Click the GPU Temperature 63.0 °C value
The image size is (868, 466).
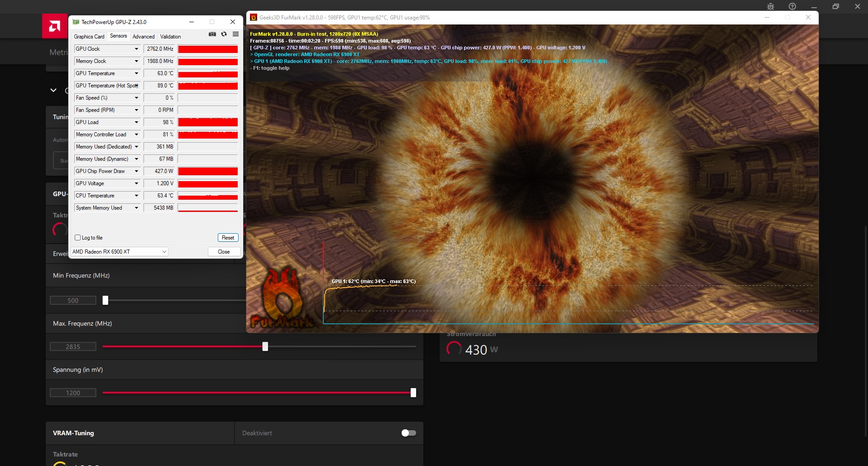click(x=159, y=73)
